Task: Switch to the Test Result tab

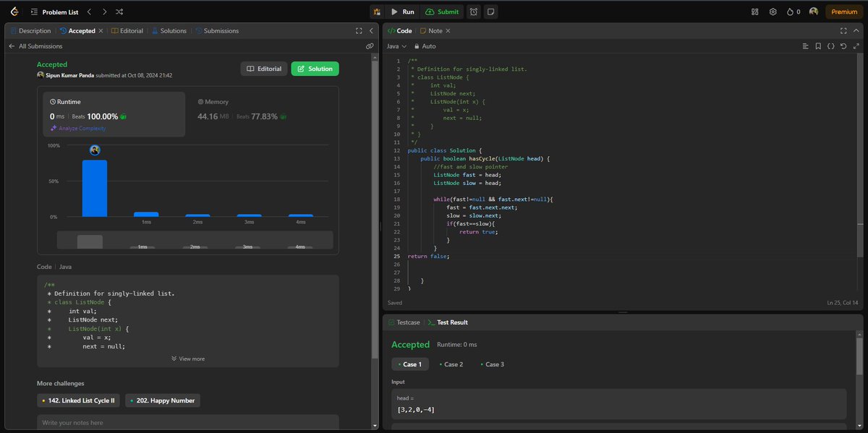Action: pos(448,322)
